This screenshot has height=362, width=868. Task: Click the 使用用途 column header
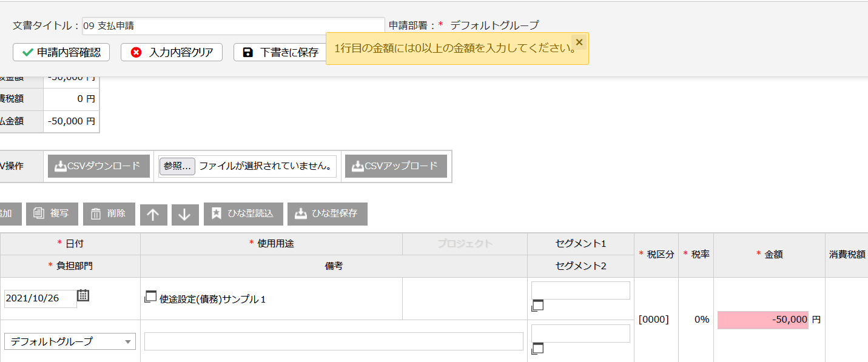pos(271,244)
